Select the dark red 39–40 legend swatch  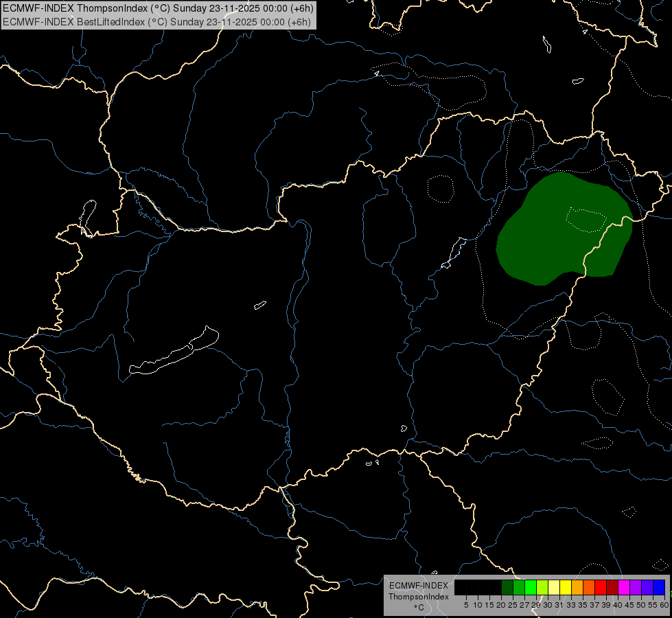pyautogui.click(x=612, y=587)
